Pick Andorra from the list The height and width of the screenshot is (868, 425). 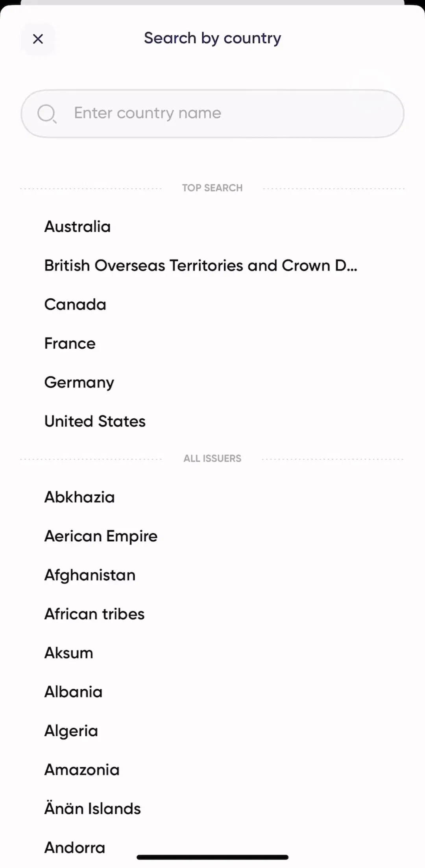point(75,848)
